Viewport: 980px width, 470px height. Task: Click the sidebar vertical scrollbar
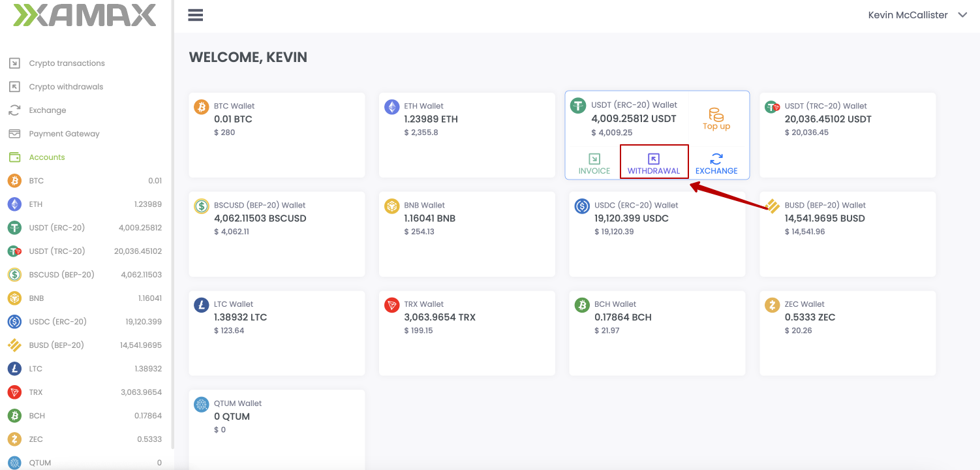pyautogui.click(x=173, y=225)
